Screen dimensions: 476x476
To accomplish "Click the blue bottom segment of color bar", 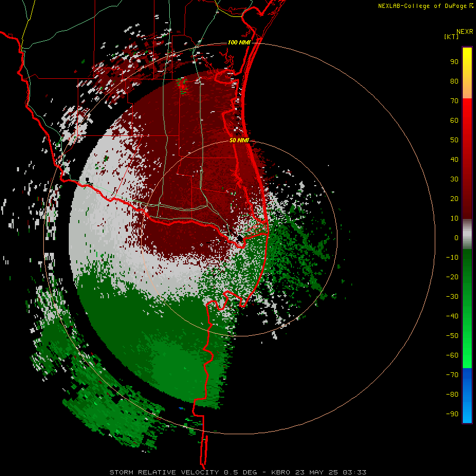I will pyautogui.click(x=467, y=396).
